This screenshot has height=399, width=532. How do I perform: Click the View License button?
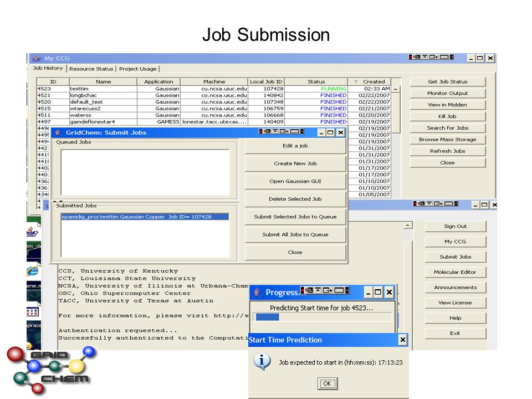pyautogui.click(x=456, y=303)
